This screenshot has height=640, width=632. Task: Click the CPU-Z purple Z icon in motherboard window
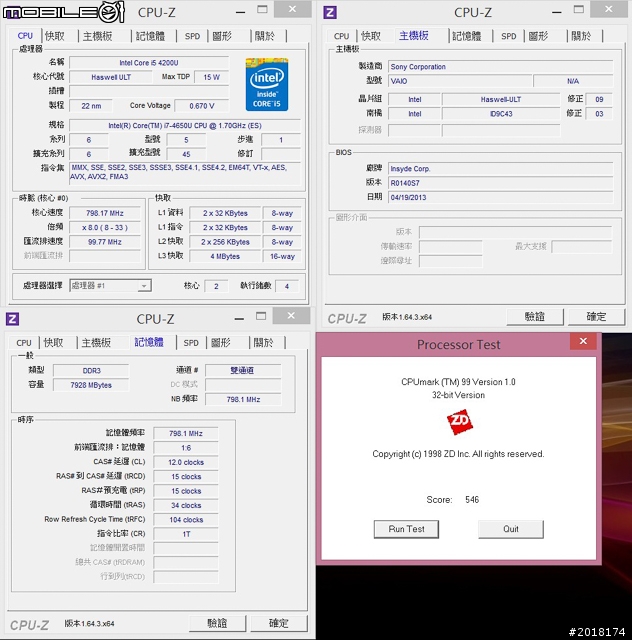coord(330,12)
